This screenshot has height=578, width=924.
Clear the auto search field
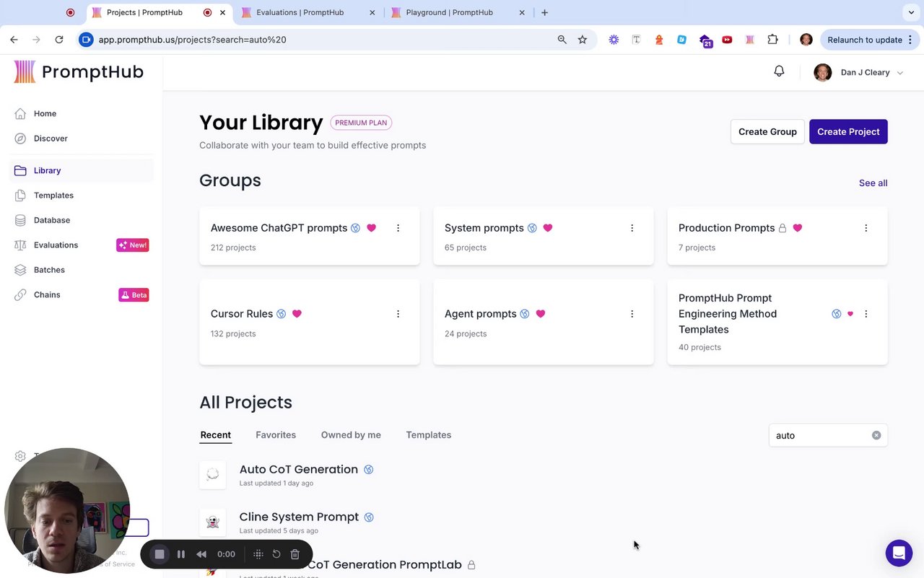click(x=876, y=435)
